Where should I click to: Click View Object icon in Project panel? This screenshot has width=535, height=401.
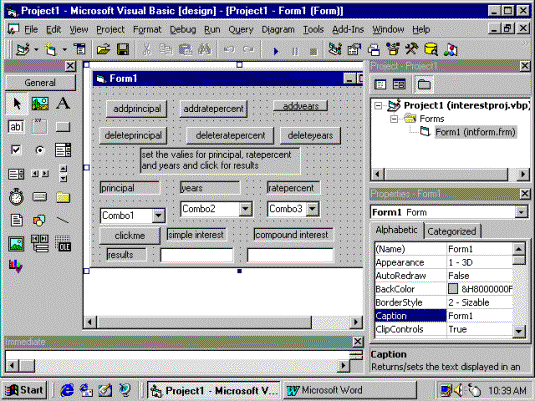pyautogui.click(x=399, y=84)
